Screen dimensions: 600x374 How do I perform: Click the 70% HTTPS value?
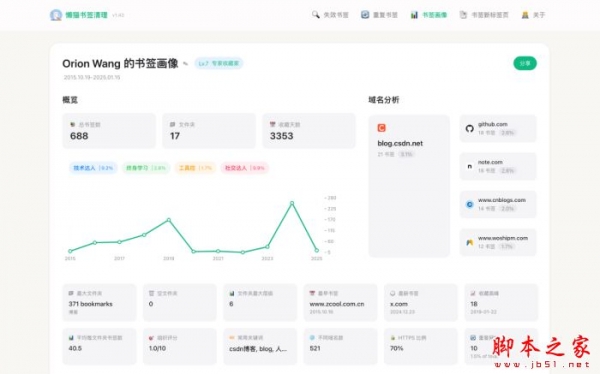coord(396,348)
